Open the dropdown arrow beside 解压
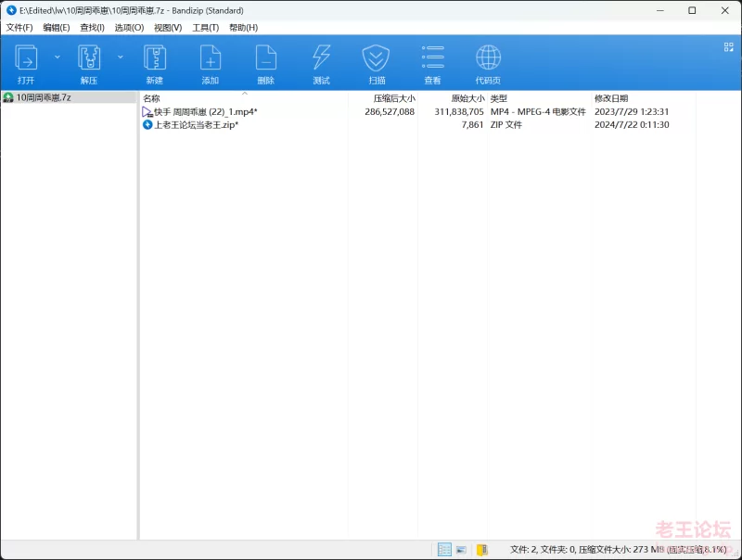The height and width of the screenshot is (560, 742). pos(121,57)
